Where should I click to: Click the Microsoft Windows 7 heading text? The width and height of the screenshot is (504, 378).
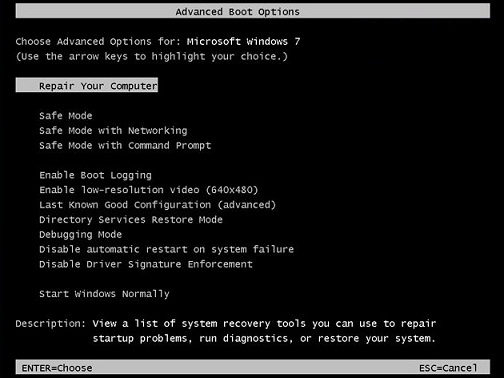pyautogui.click(x=244, y=42)
